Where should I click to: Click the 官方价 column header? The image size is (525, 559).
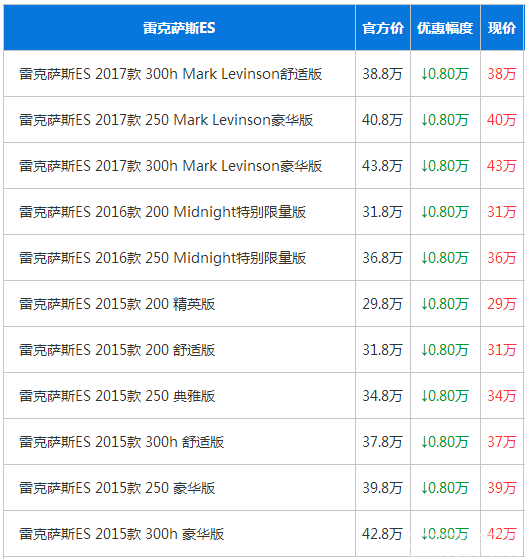(x=383, y=28)
